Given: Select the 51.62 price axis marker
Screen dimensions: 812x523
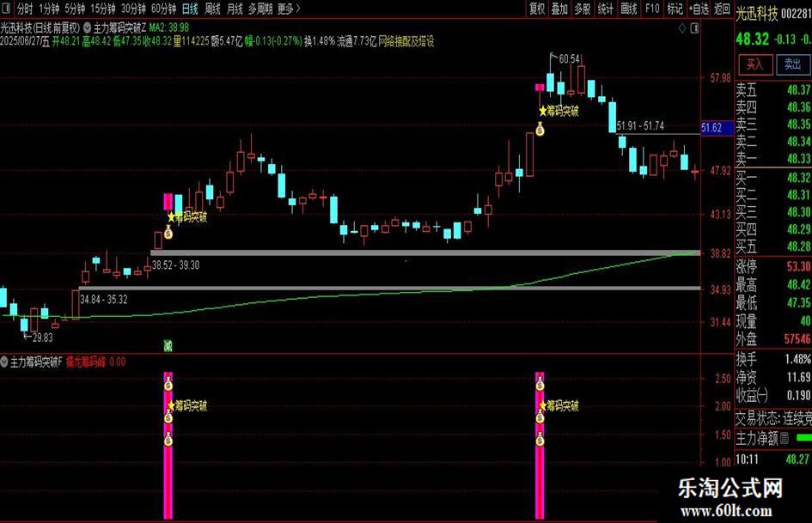Looking at the screenshot, I should [717, 128].
